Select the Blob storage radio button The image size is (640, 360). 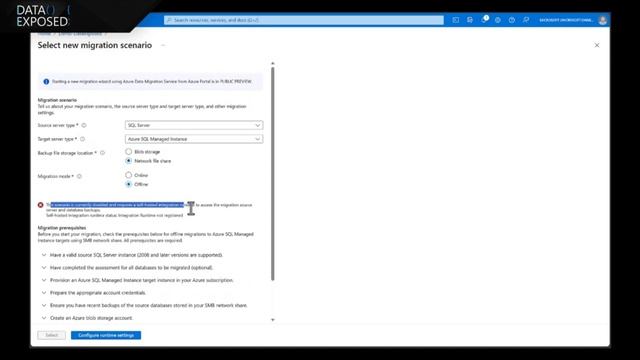(x=129, y=151)
